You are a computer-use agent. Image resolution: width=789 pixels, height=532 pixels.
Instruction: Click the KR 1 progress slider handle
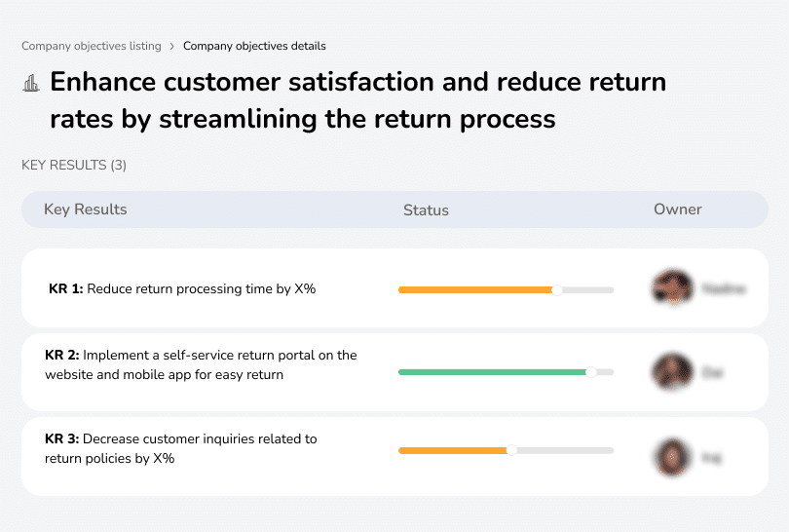pos(557,289)
